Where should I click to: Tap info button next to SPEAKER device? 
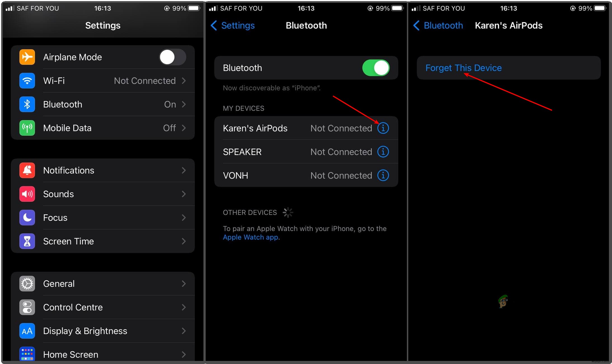point(383,152)
